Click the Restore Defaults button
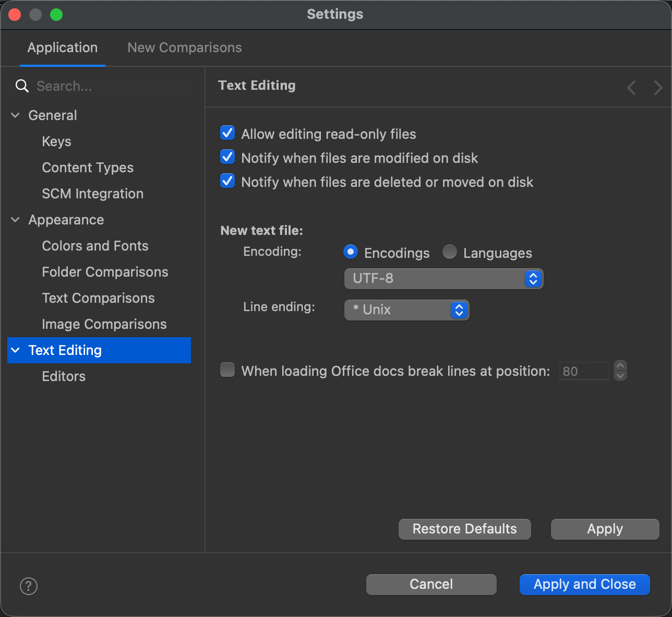 pyautogui.click(x=465, y=529)
